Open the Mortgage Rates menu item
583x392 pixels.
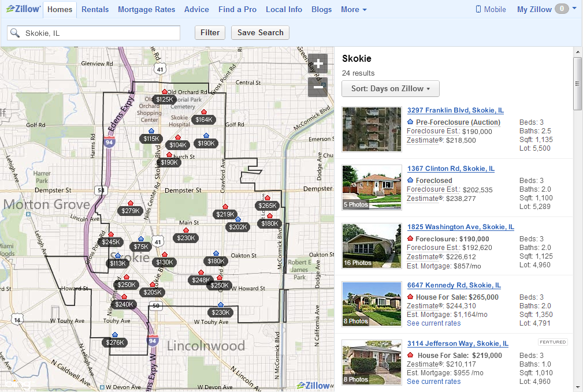pos(147,9)
